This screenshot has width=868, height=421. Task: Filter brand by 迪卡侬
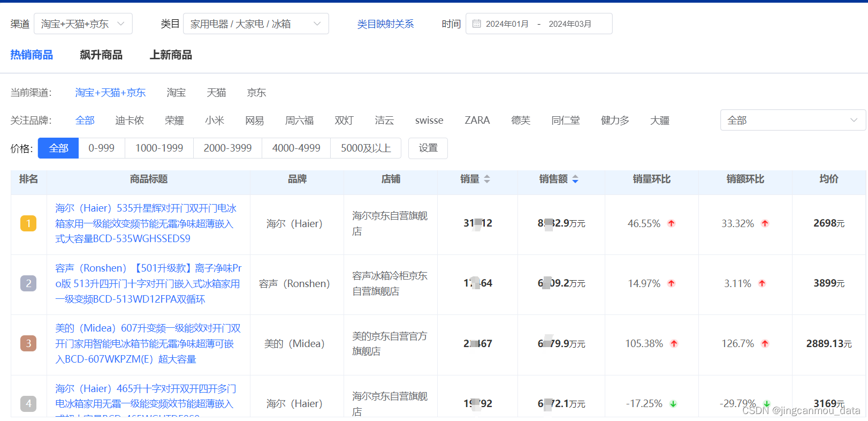point(130,121)
